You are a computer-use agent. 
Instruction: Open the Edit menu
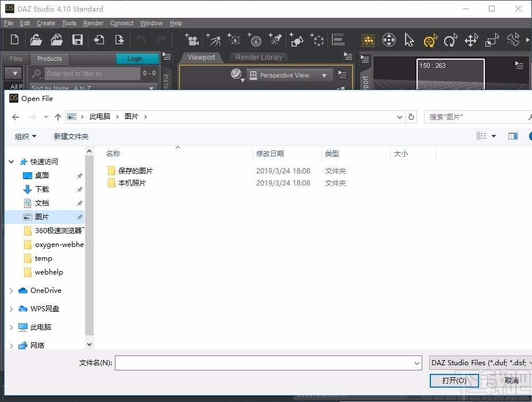[25, 23]
